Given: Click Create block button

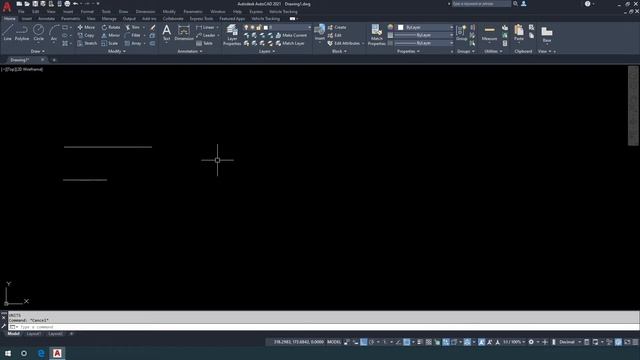Looking at the screenshot, I should coord(337,27).
